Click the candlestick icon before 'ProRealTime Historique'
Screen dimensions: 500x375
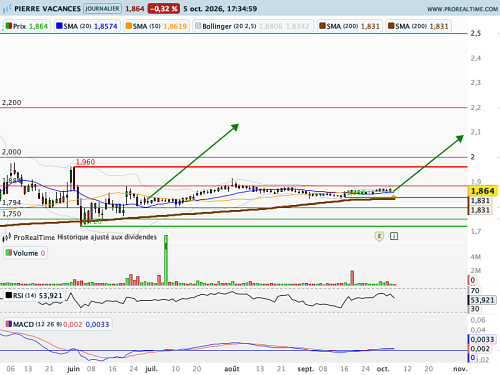pos(7,237)
